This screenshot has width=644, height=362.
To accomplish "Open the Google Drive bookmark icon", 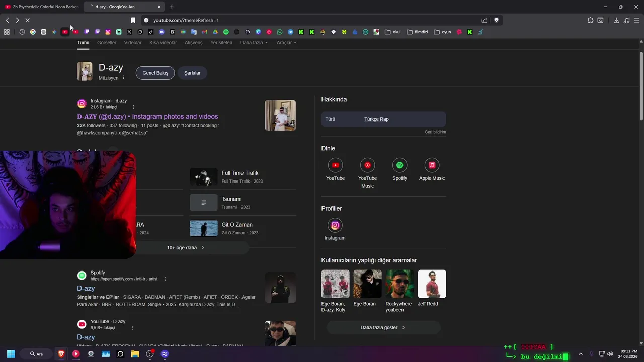I will pyautogui.click(x=215, y=32).
